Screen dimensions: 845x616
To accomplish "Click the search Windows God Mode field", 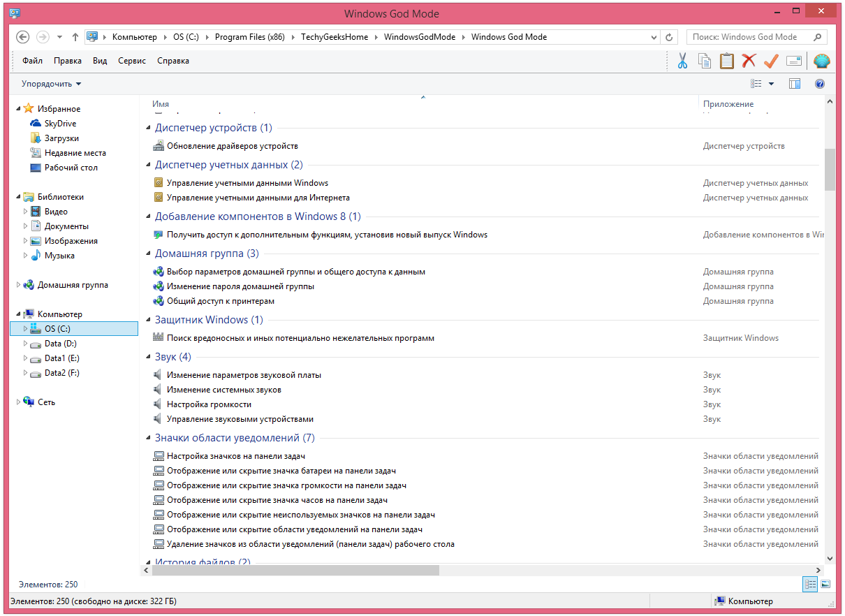I will click(758, 37).
